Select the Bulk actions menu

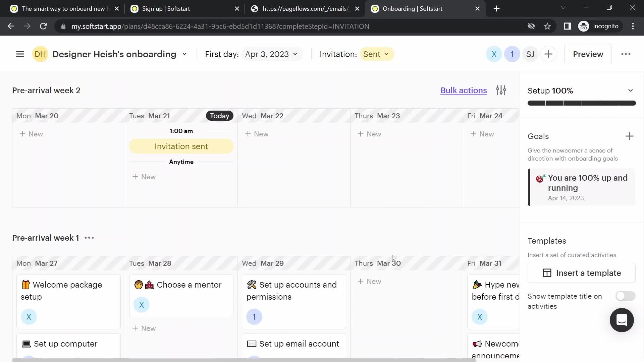coord(464,90)
